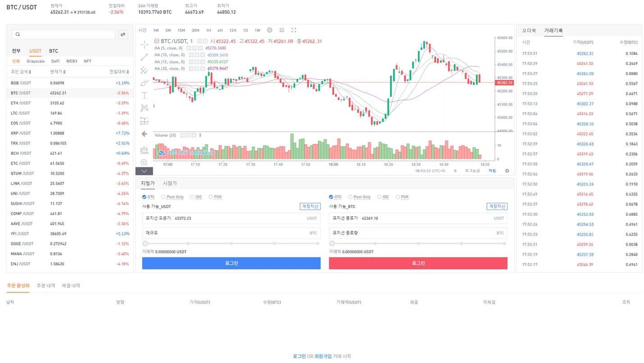Click the blue 로그인 buy button

[x=231, y=263]
